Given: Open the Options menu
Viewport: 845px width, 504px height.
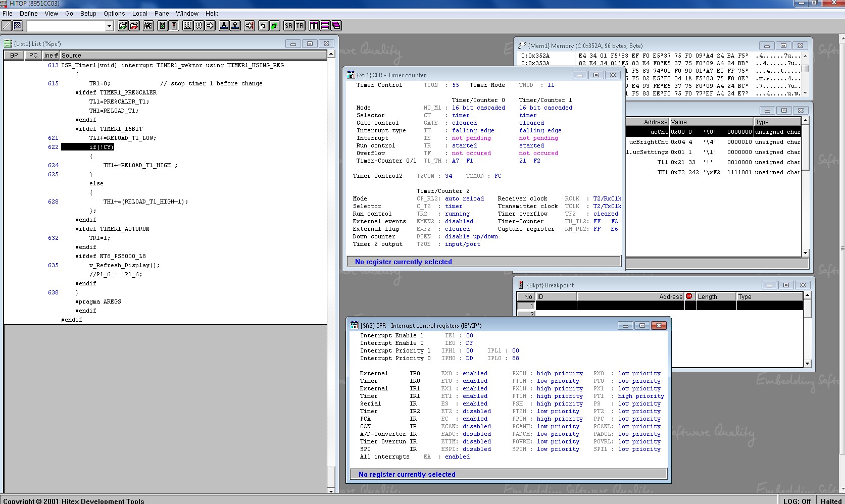Looking at the screenshot, I should [114, 14].
